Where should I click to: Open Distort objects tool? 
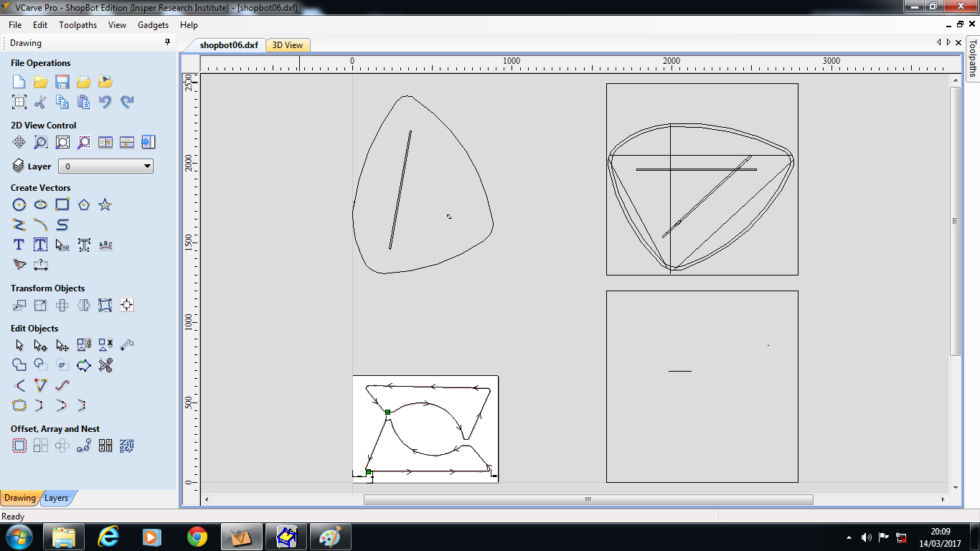click(x=105, y=305)
